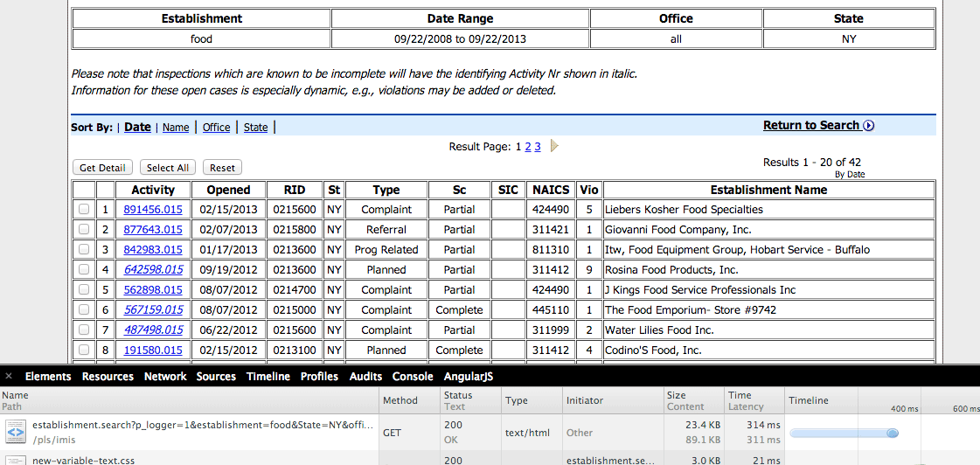
Task: Click the Size Content column header
Action: tap(693, 400)
